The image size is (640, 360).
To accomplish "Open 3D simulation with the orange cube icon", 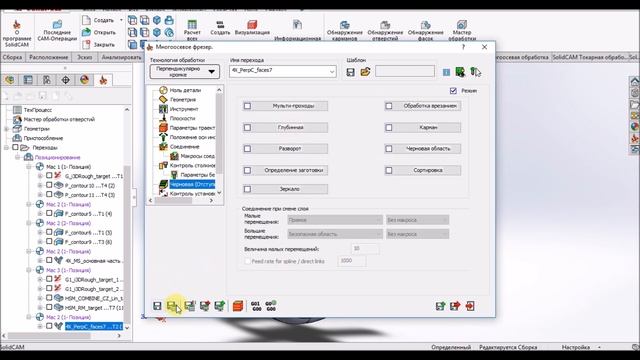I will point(238,306).
